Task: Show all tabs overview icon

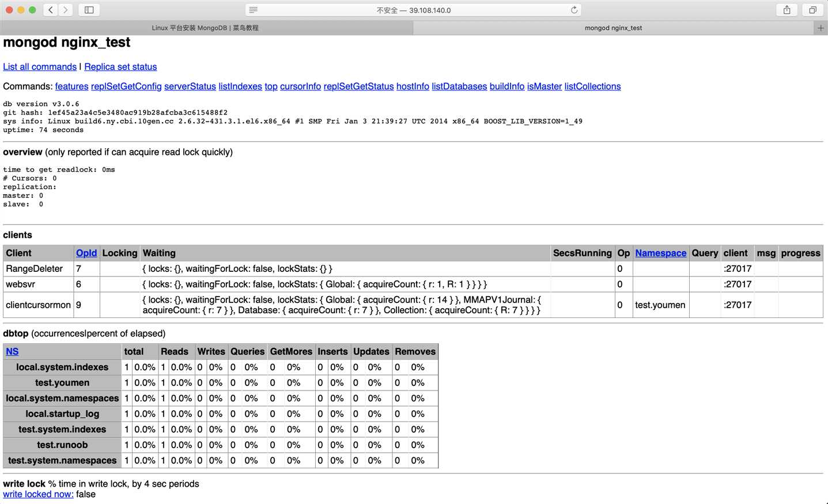Action: pyautogui.click(x=812, y=10)
